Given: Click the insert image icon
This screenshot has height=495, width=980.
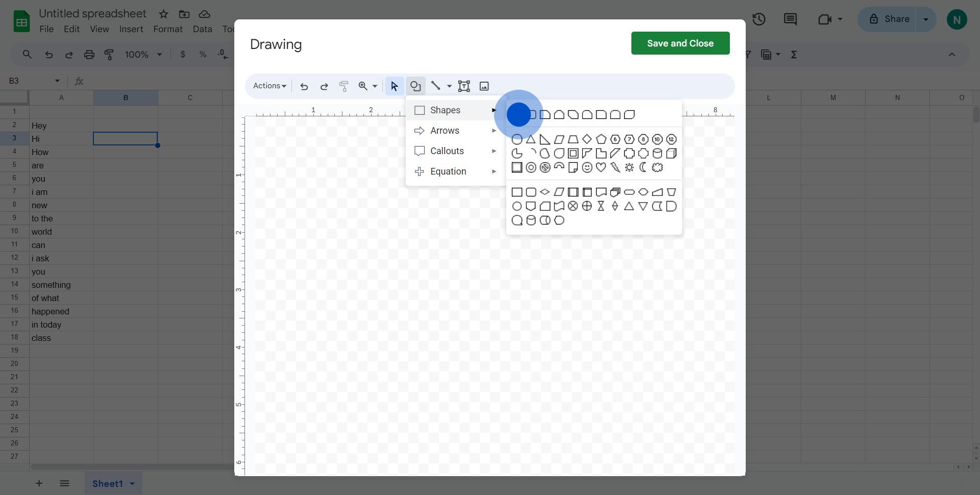Looking at the screenshot, I should tap(484, 86).
